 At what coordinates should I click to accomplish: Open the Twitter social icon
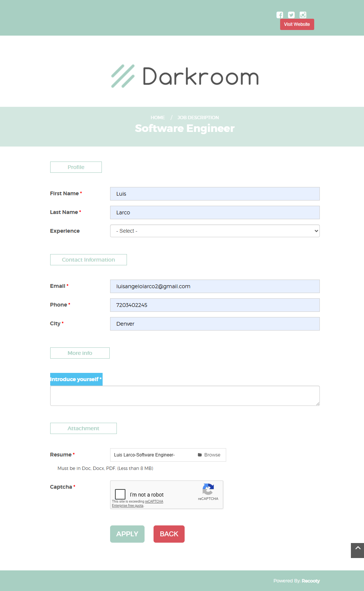tap(291, 15)
